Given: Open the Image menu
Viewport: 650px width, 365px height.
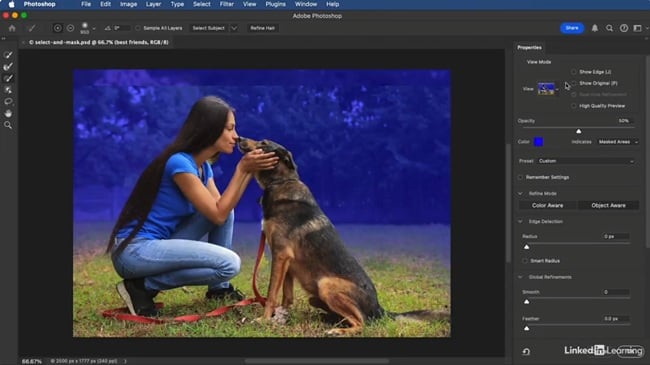Looking at the screenshot, I should (129, 4).
